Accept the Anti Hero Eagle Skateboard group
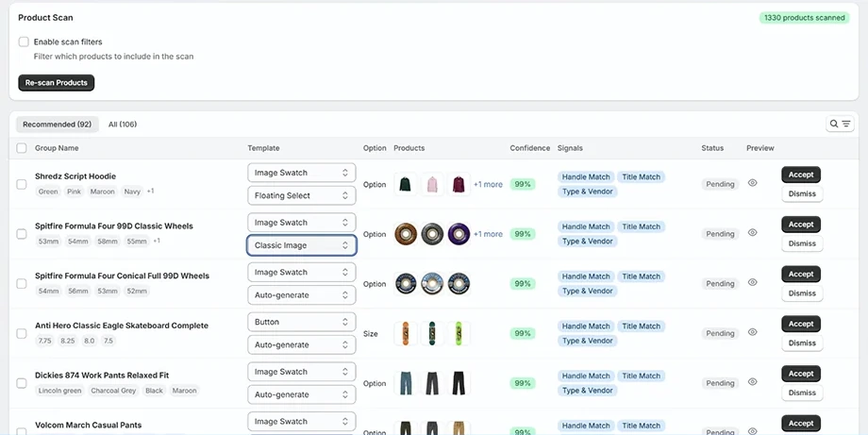This screenshot has height=435, width=868. pyautogui.click(x=801, y=324)
